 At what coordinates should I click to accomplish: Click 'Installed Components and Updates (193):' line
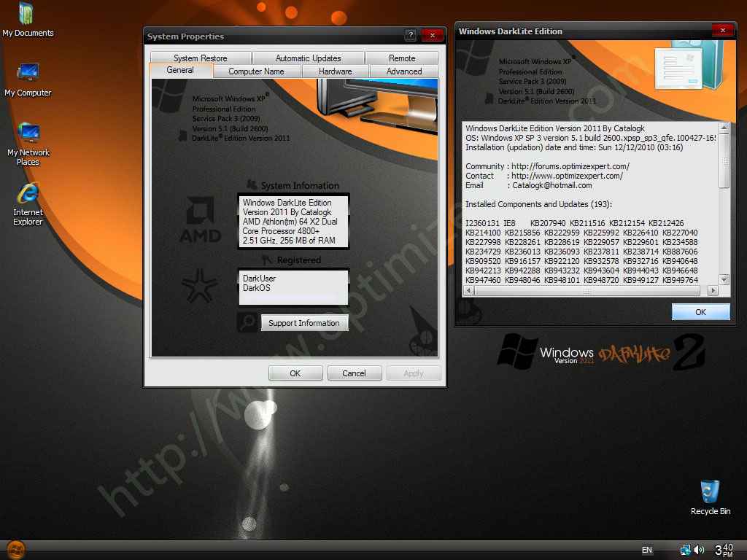pyautogui.click(x=539, y=204)
